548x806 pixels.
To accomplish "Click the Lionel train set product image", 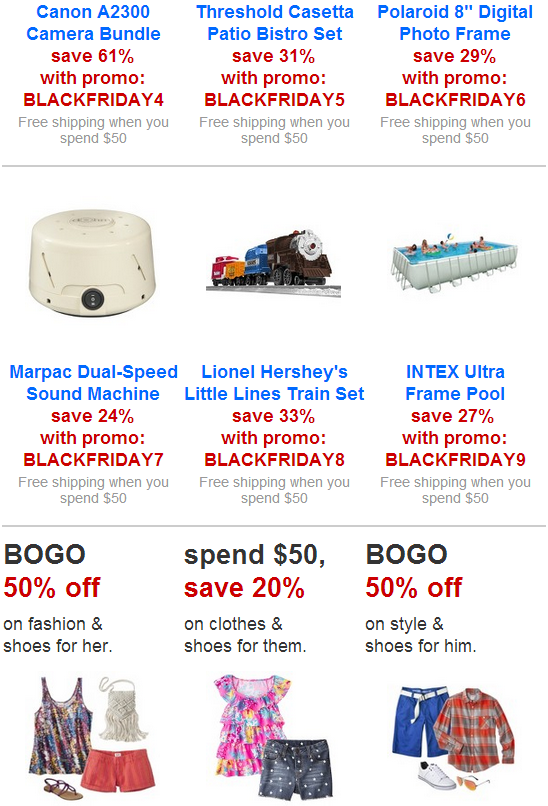I will (x=273, y=264).
